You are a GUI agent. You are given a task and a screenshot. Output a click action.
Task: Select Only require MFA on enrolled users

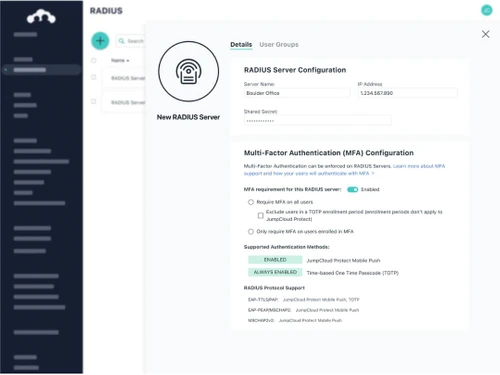tap(251, 232)
